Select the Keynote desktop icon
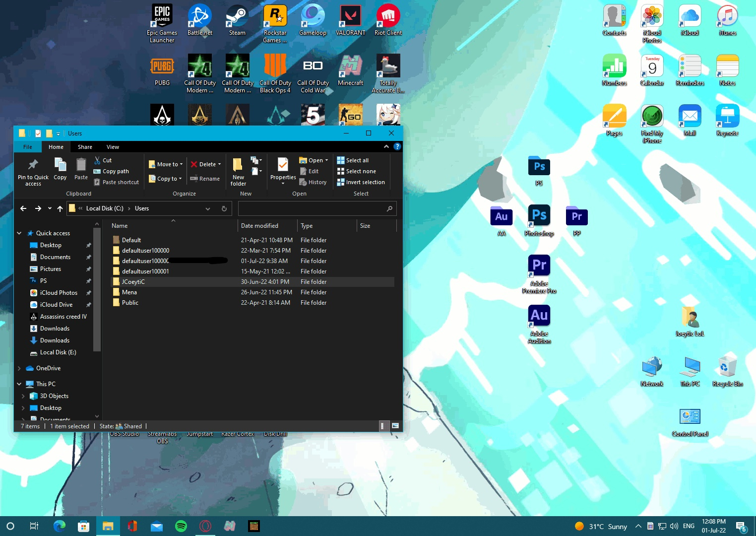This screenshot has height=536, width=756. click(728, 120)
